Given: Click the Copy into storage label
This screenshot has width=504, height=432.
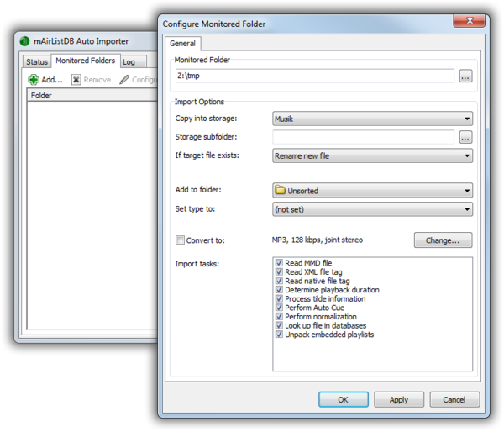Looking at the screenshot, I should (x=206, y=119).
